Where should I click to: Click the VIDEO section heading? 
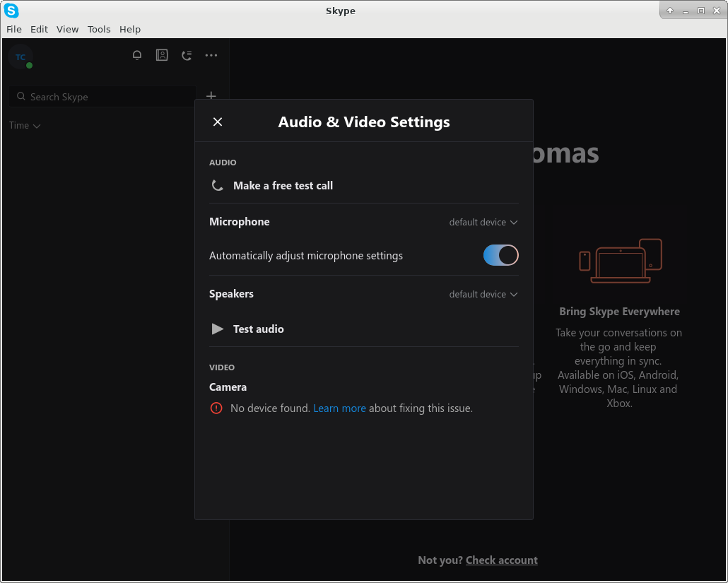click(222, 367)
